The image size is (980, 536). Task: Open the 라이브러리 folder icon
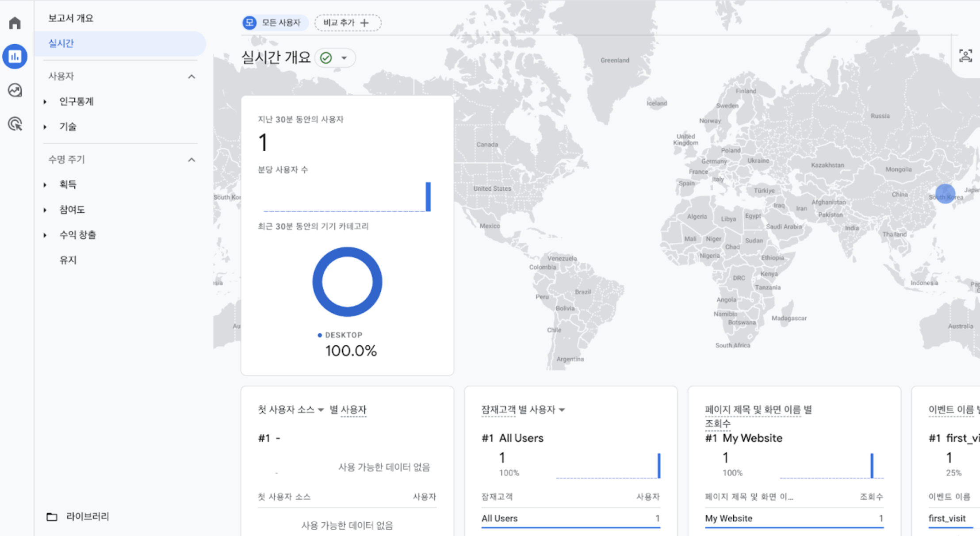52,517
